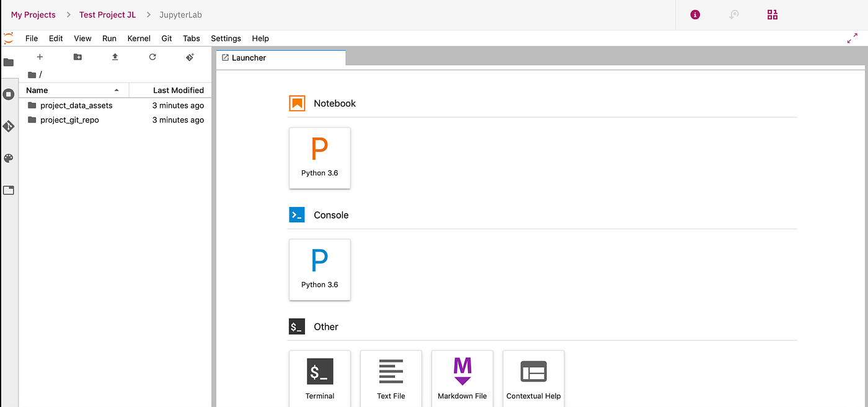Upload files using the upload toolbar icon
Image resolution: width=868 pixels, height=407 pixels.
115,56
